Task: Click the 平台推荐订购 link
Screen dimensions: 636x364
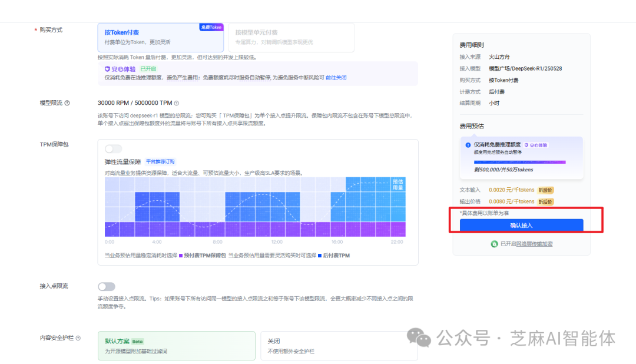Action: tap(160, 161)
